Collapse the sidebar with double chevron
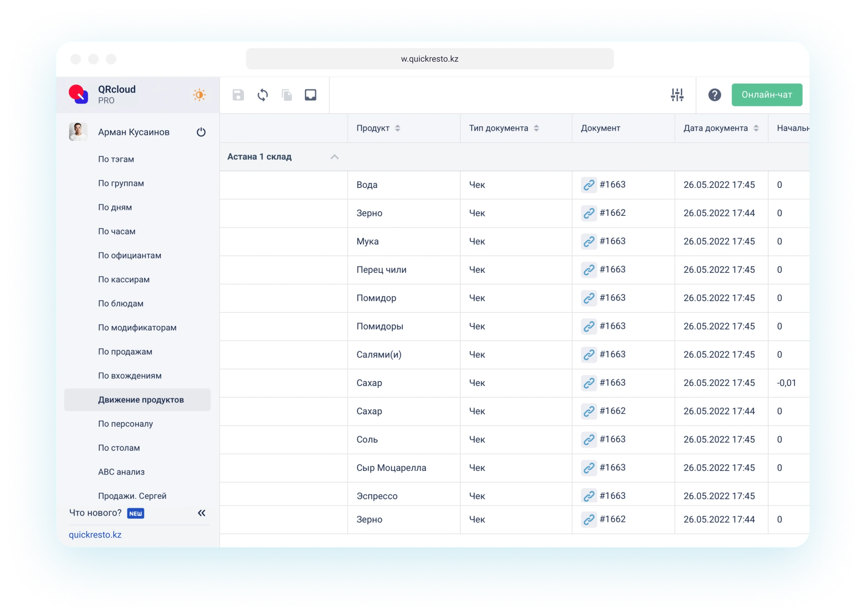This screenshot has height=616, width=864. click(x=201, y=513)
